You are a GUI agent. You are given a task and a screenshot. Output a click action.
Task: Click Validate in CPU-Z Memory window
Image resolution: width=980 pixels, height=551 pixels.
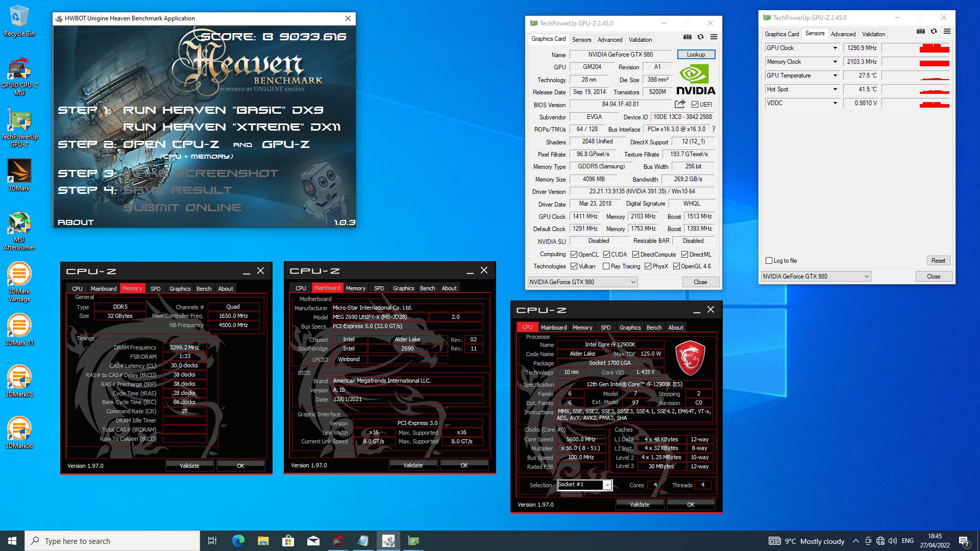[x=189, y=466]
